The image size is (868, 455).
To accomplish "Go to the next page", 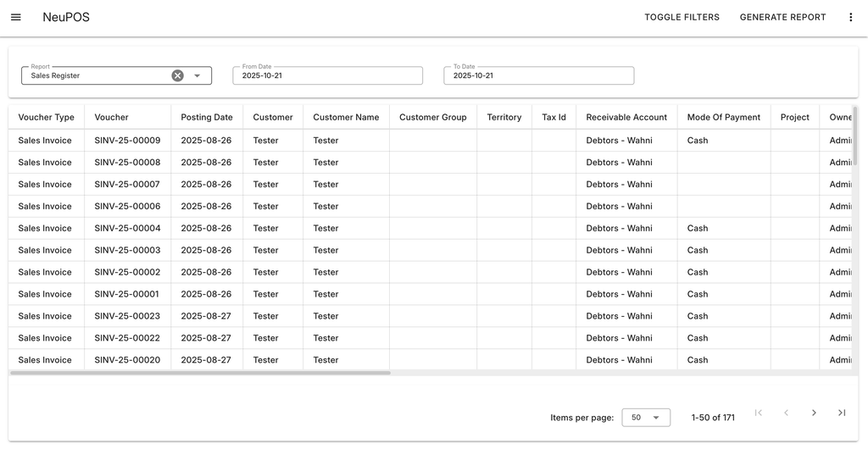I will [x=814, y=413].
